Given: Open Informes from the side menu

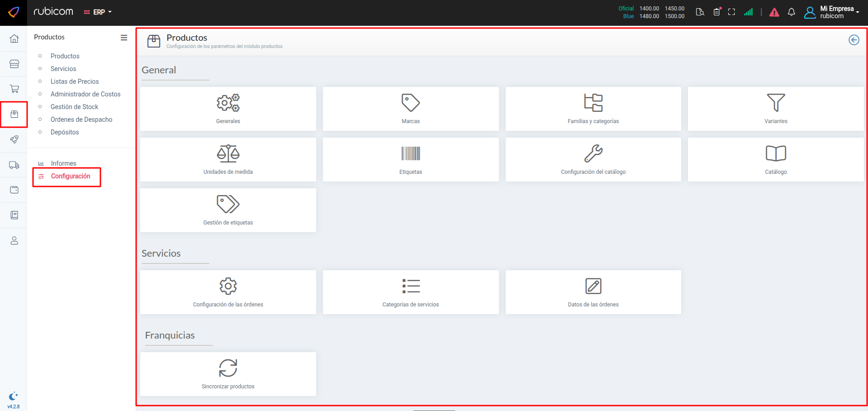Looking at the screenshot, I should click(63, 163).
